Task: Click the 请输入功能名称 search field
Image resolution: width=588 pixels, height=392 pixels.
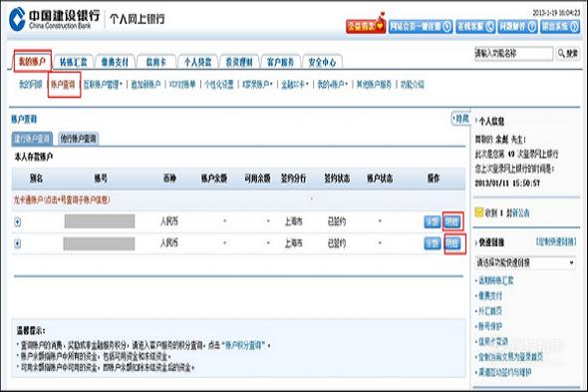Action: click(513, 54)
